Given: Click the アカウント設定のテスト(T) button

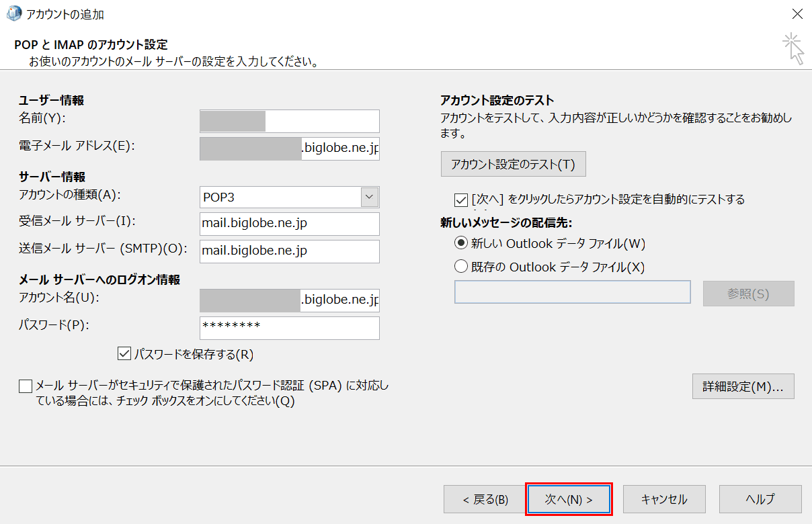Looking at the screenshot, I should click(513, 164).
